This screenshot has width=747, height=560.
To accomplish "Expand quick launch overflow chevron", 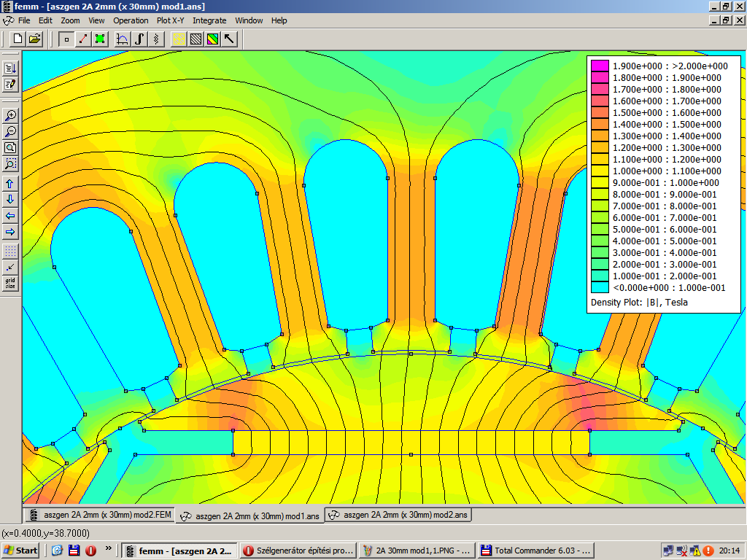I will 108,548.
